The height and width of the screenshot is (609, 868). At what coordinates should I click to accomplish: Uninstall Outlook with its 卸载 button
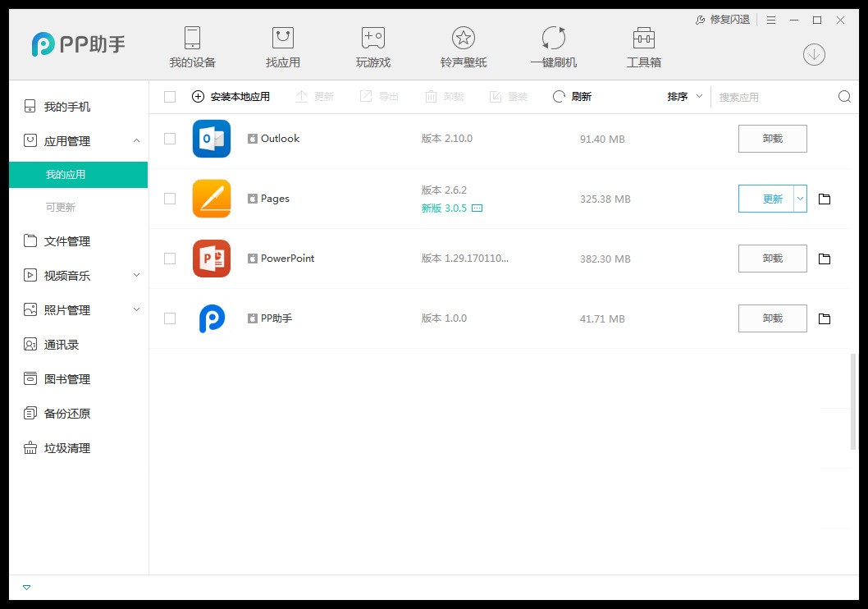[x=772, y=139]
